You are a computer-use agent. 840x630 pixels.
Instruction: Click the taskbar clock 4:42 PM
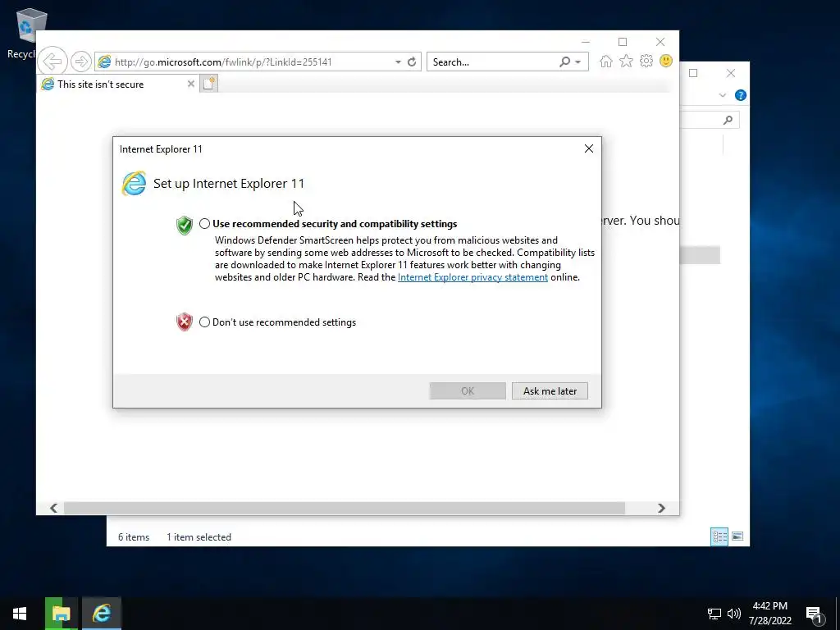(x=769, y=606)
